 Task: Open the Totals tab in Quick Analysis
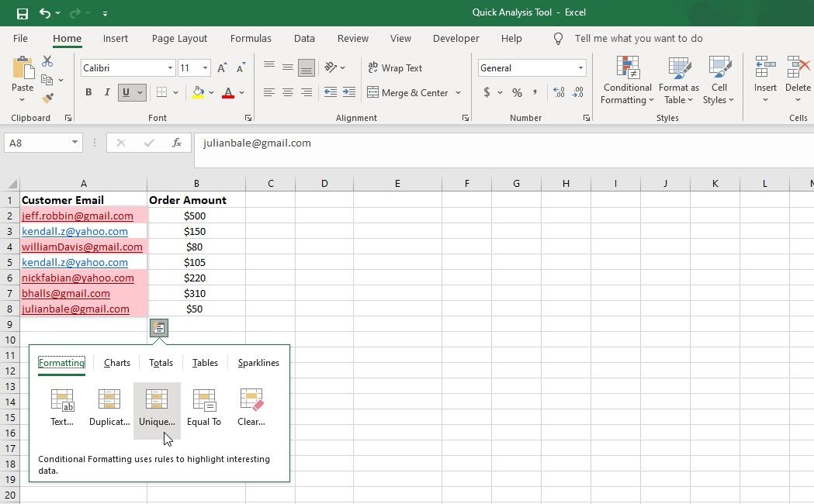[x=161, y=363]
